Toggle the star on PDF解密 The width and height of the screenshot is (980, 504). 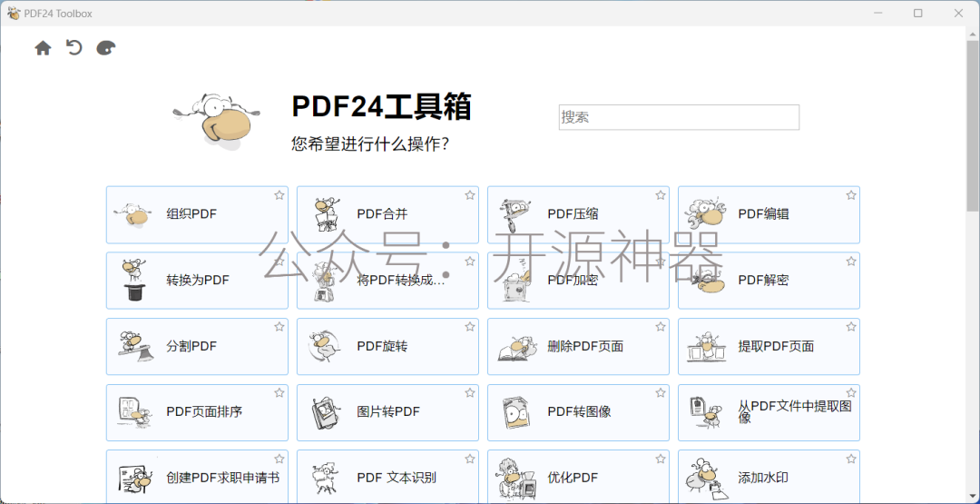tap(851, 262)
